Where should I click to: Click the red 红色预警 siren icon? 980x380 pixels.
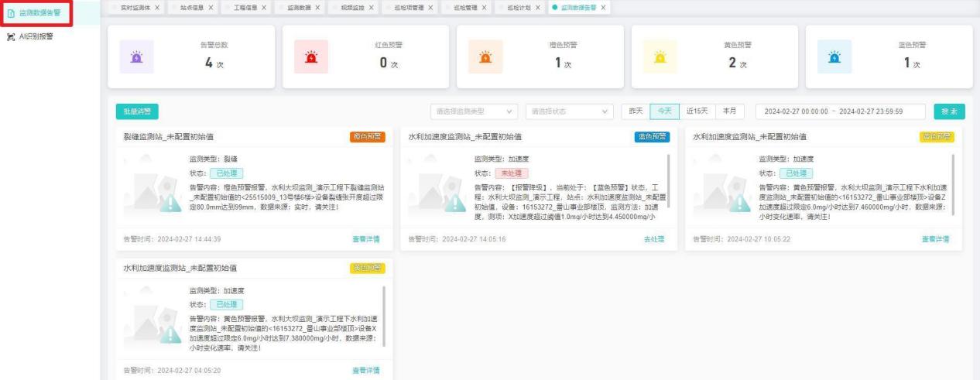[x=311, y=56]
